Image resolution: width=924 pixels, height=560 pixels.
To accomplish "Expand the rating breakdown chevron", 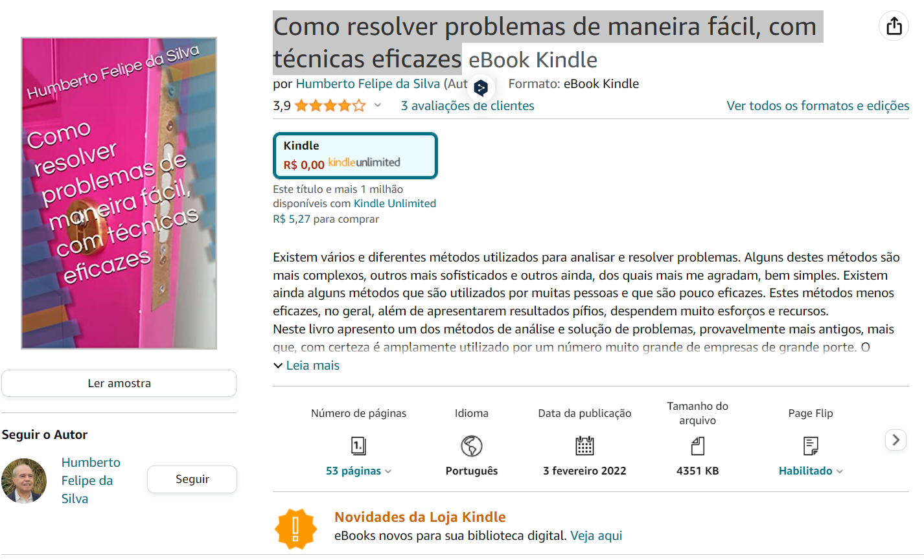I will (x=378, y=106).
